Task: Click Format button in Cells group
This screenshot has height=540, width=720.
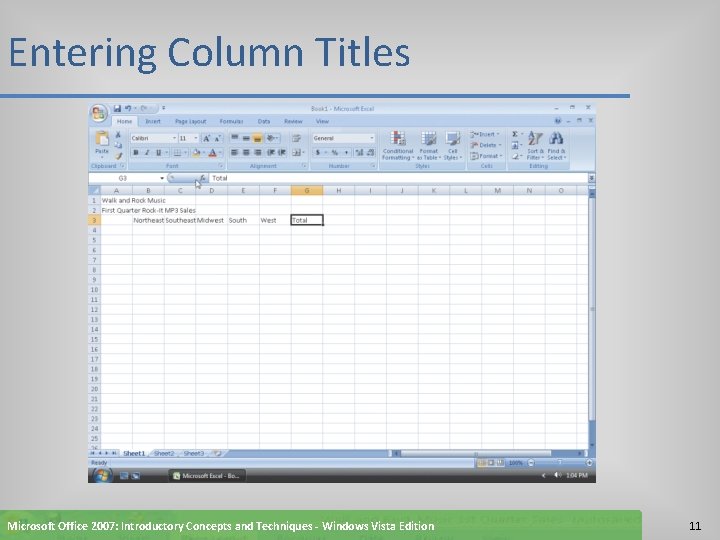Action: click(486, 156)
